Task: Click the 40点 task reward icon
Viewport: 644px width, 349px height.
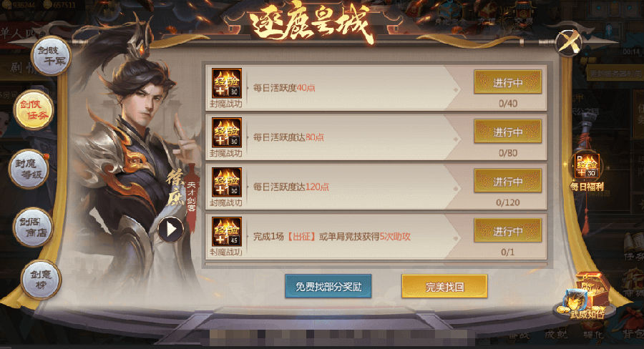Action: tap(227, 83)
